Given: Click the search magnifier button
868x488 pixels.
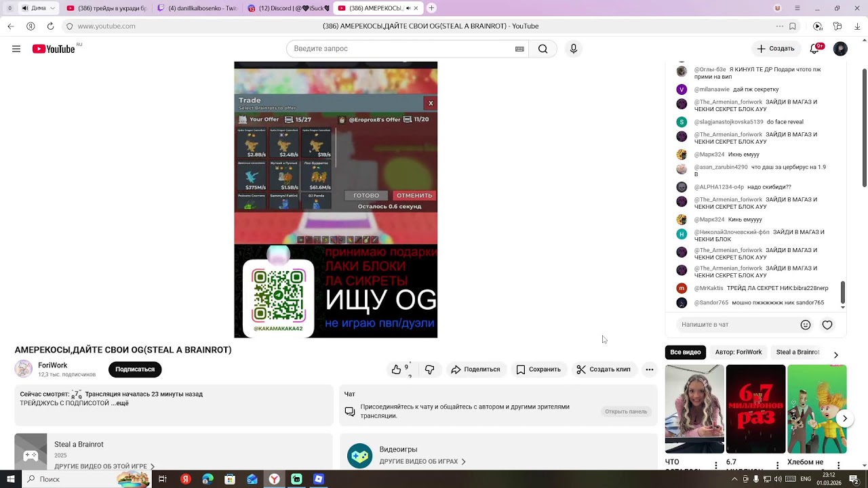Looking at the screenshot, I should tap(543, 49).
